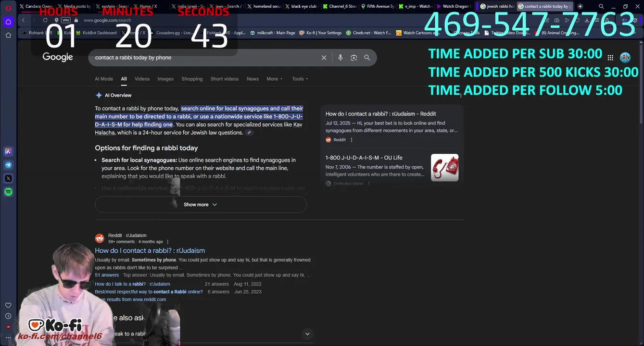
Task: Open the tab search magnifier in title bar
Action: 601,7
